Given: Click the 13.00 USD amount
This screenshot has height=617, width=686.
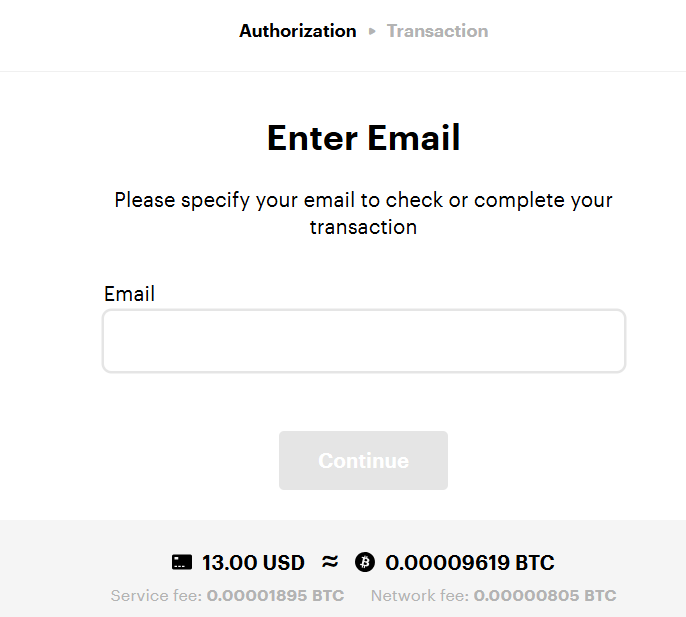Looking at the screenshot, I should [253, 563].
